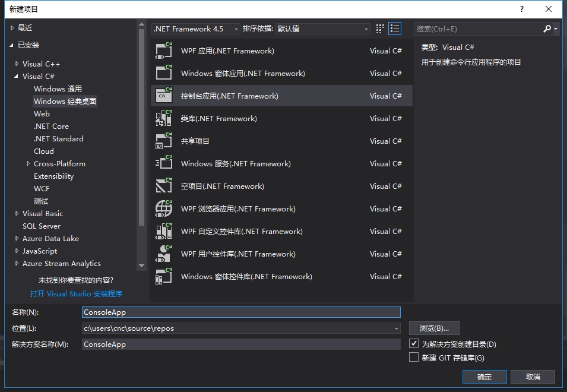Click the category tree scrollbar thumb
The image size is (567, 392).
(x=142, y=127)
